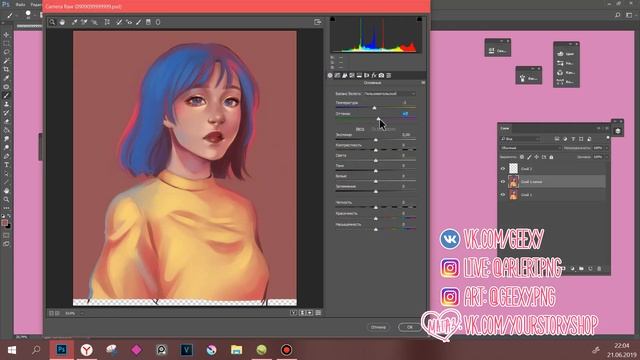Select the Graduated Filter tool in Camera Raw

148,22
